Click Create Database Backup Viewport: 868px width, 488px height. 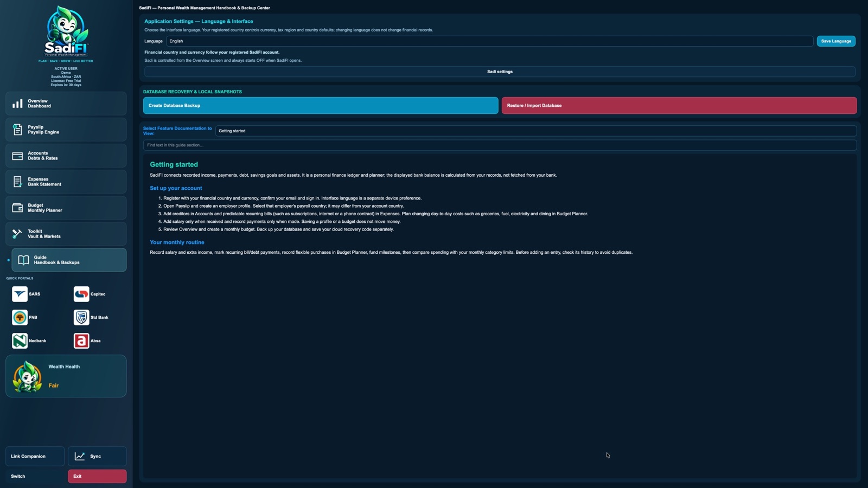click(321, 106)
